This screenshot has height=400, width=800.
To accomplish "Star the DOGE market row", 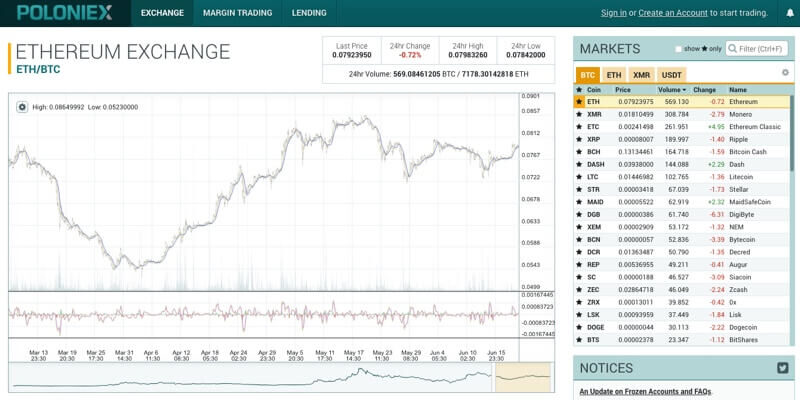I will (579, 327).
